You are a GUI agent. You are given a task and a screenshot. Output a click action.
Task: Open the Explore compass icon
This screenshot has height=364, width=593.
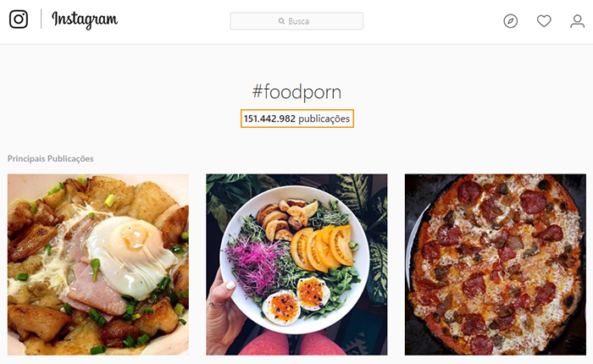click(x=510, y=21)
